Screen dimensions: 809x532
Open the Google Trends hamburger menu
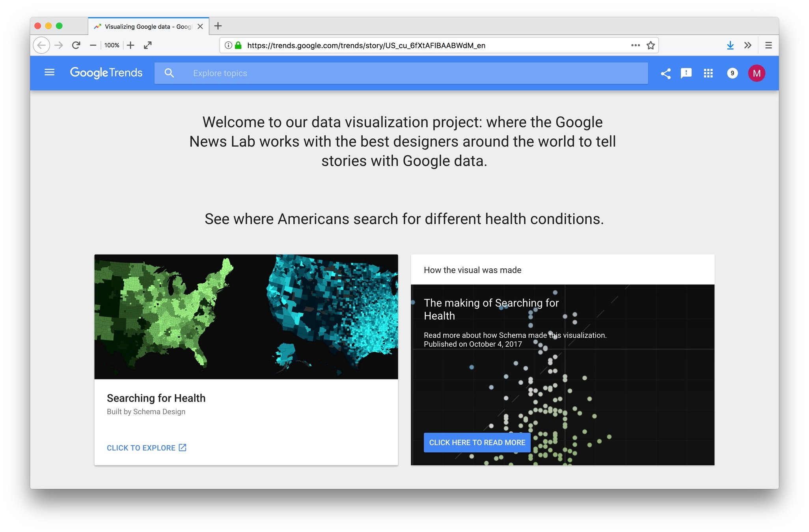(x=49, y=73)
